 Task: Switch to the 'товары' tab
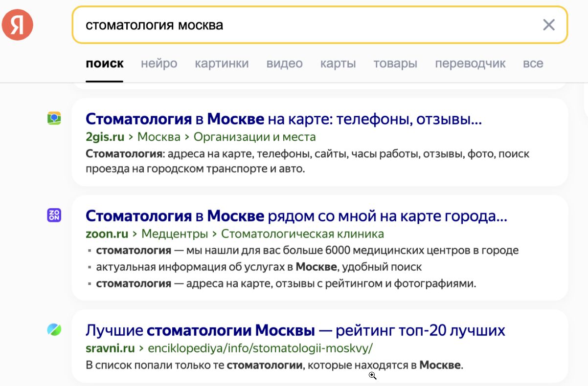(x=395, y=64)
